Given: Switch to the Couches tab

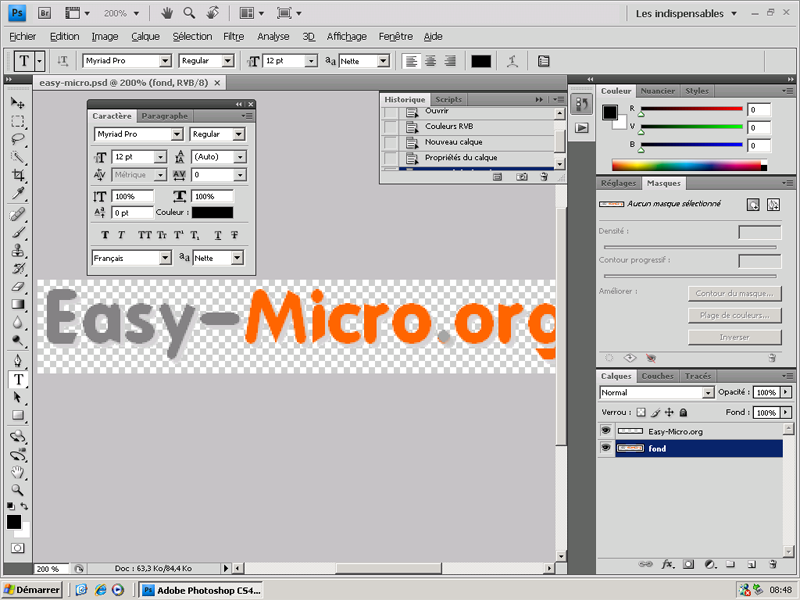Looking at the screenshot, I should 658,376.
